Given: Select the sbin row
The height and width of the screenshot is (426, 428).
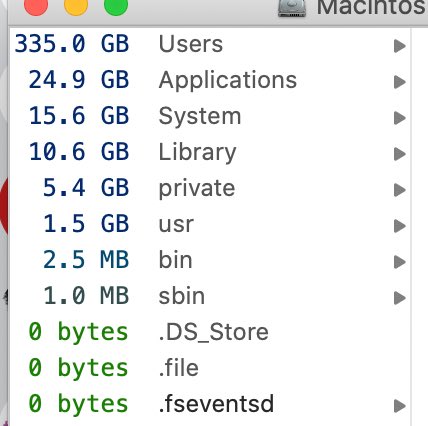Looking at the screenshot, I should 210,296.
